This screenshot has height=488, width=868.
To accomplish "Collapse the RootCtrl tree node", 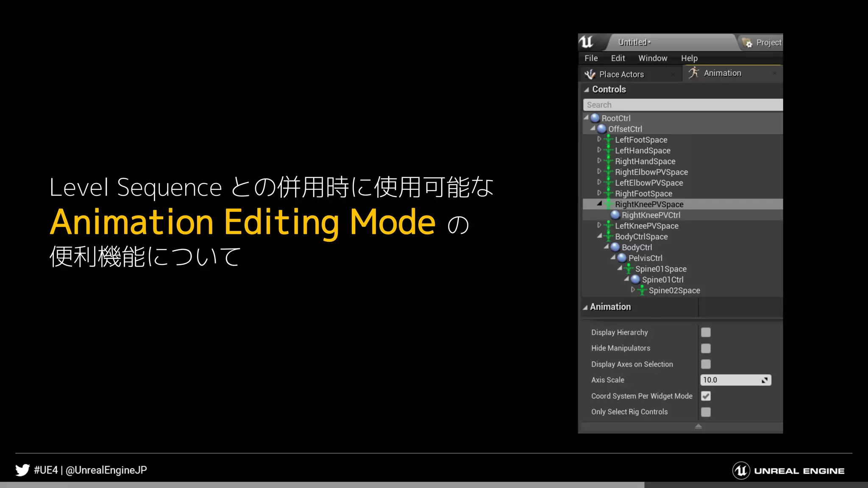I will click(586, 117).
